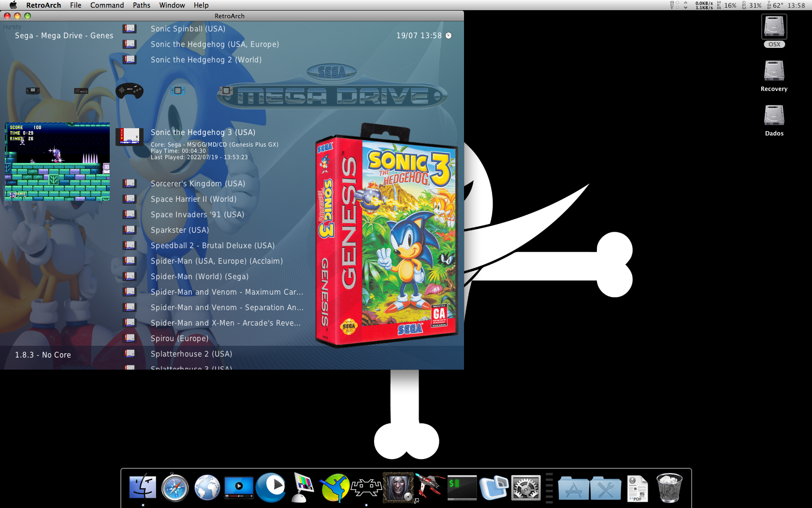Viewport: 812px width, 508px height.
Task: Select the blue handheld console system icon
Action: click(178, 90)
